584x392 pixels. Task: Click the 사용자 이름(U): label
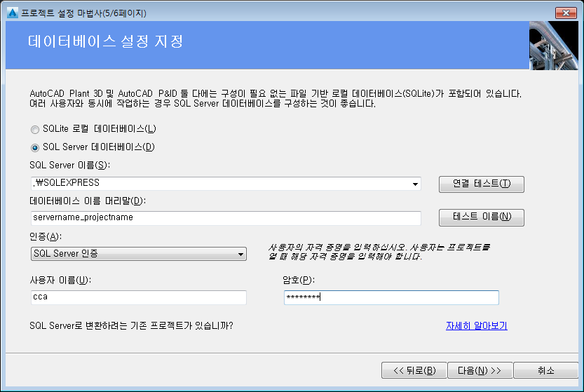click(60, 280)
